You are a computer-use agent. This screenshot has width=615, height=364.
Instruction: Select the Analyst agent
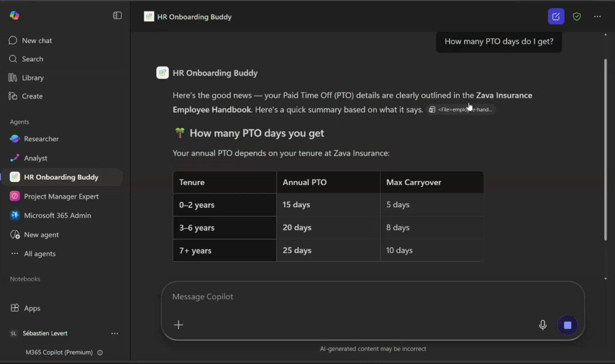coord(35,158)
